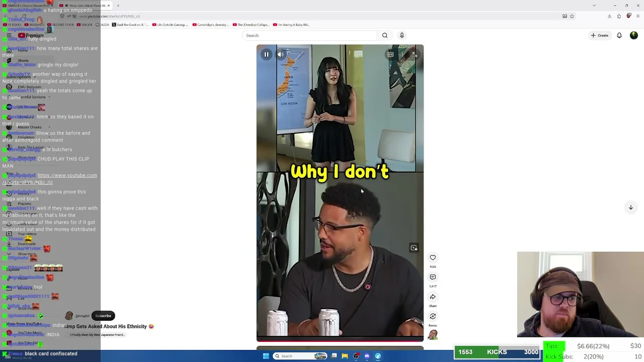Open Discord from the taskbar
The height and width of the screenshot is (362, 644).
[x=367, y=356]
